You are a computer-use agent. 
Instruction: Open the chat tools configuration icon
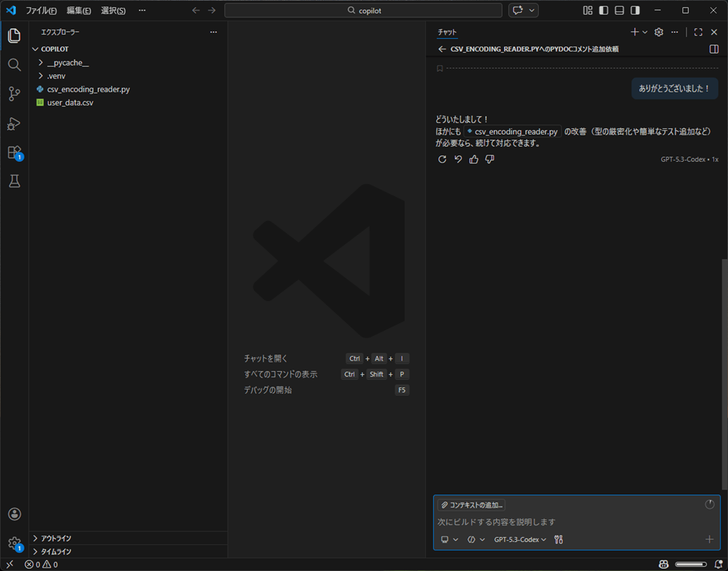click(559, 539)
